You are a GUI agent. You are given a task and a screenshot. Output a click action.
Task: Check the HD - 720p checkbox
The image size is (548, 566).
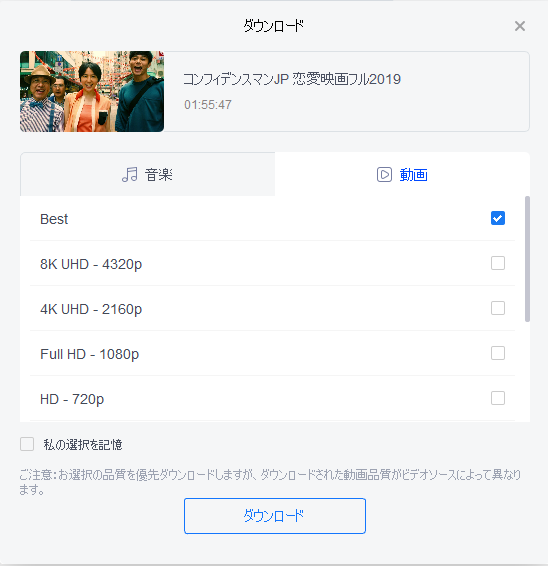[498, 398]
